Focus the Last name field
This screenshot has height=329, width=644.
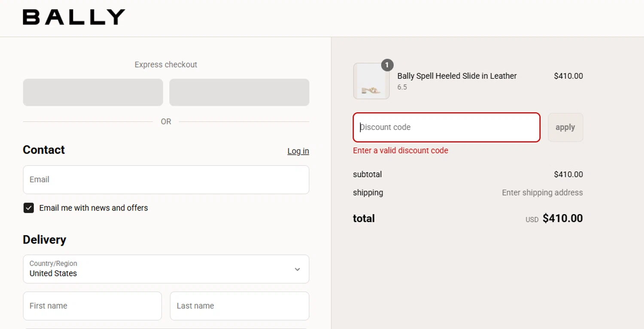coord(240,306)
